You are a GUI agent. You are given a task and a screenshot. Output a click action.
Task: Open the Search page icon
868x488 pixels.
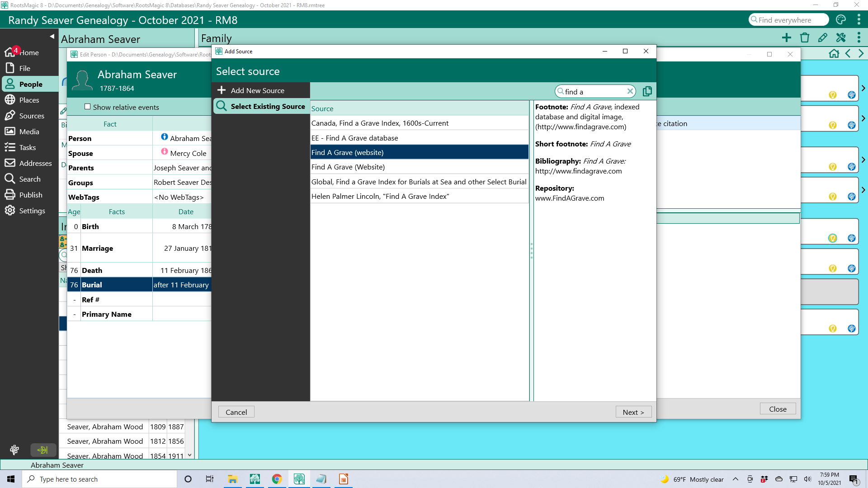click(10, 179)
